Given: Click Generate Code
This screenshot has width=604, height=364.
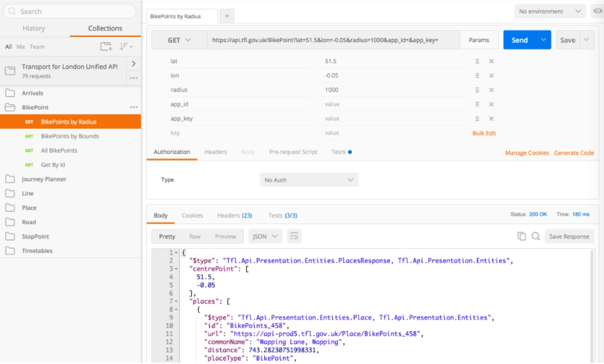Looking at the screenshot, I should click(x=574, y=153).
